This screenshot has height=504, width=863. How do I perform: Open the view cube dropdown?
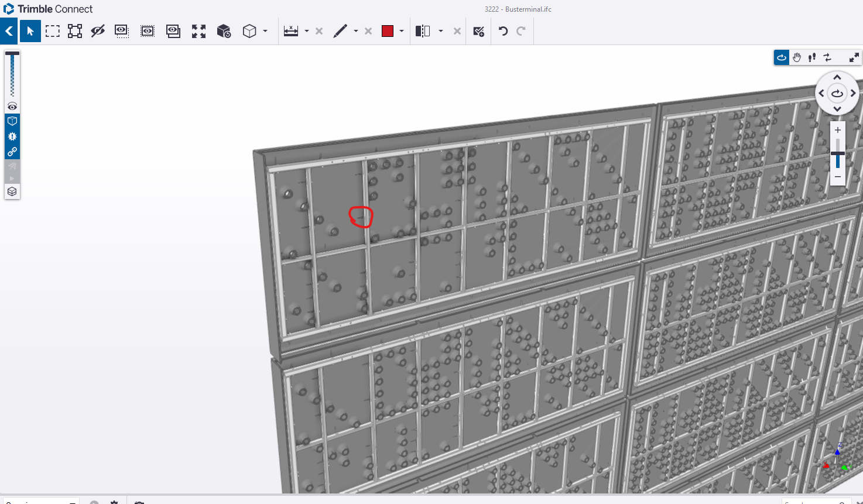[x=266, y=31]
